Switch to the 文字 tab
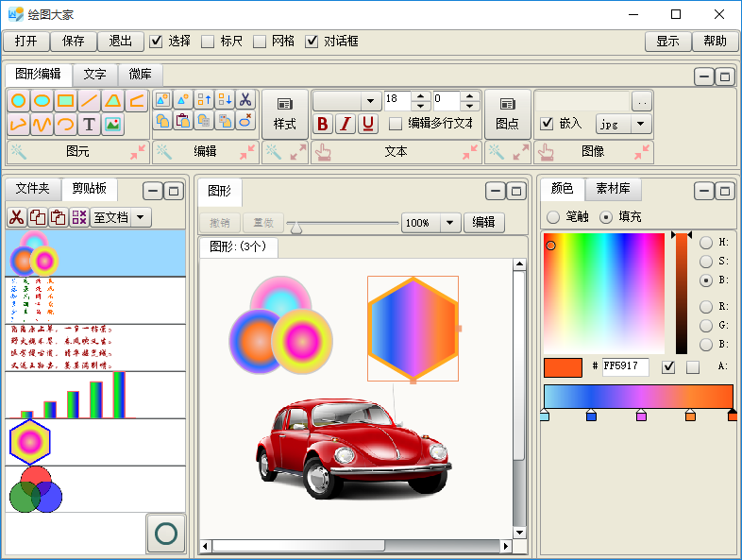This screenshot has width=742, height=560. [x=94, y=74]
